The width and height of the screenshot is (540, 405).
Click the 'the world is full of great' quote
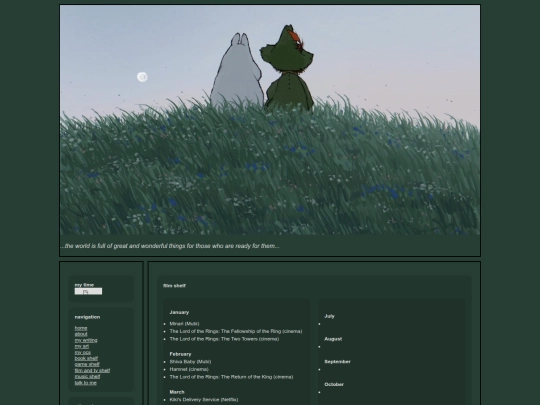[170, 246]
